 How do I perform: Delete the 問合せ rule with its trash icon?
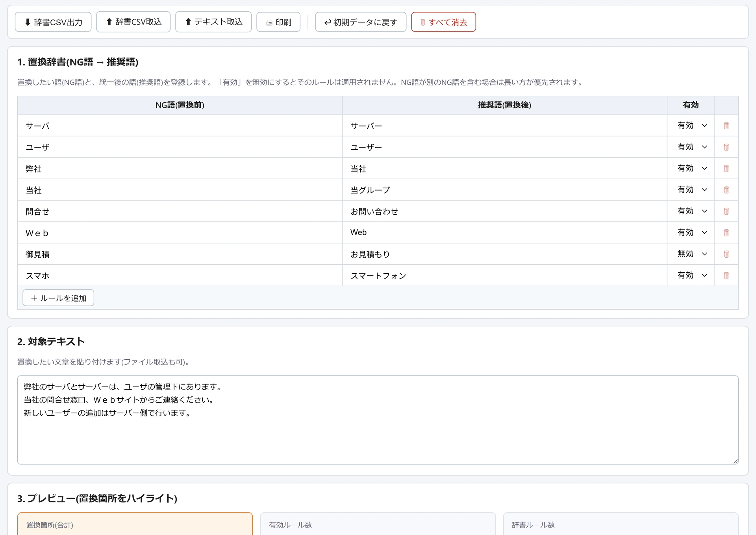pos(726,211)
